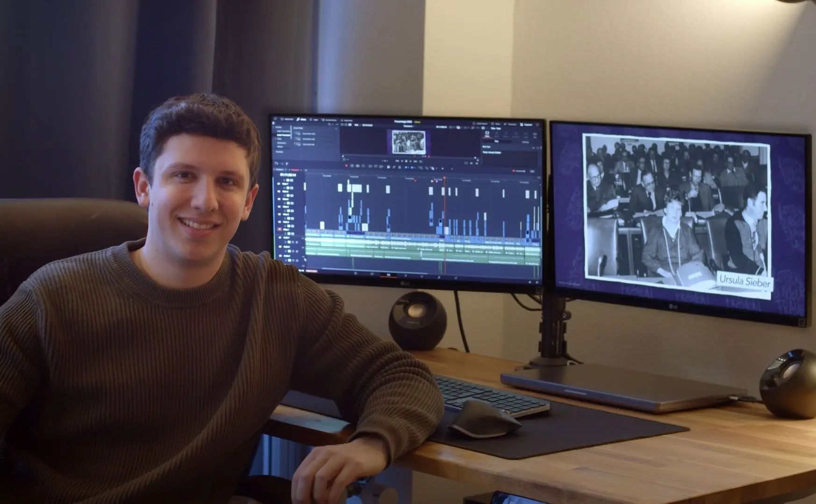Click the red playhead on the timeline ruler
Viewport: 816px width, 504px height.
coord(444,177)
